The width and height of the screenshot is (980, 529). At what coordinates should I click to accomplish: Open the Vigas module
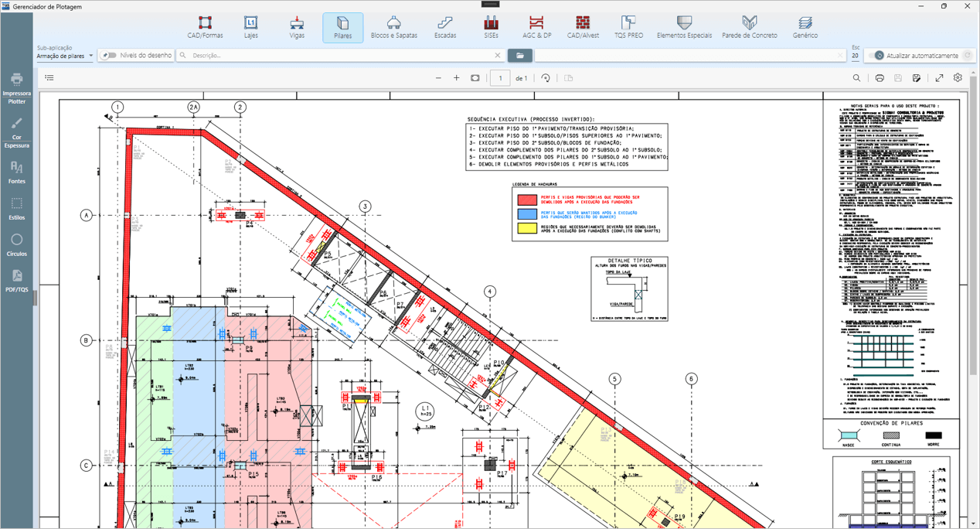[297, 28]
